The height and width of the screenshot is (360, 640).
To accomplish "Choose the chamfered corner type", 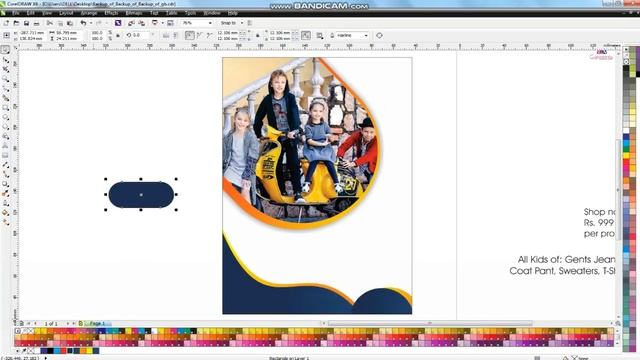I will 209,36.
